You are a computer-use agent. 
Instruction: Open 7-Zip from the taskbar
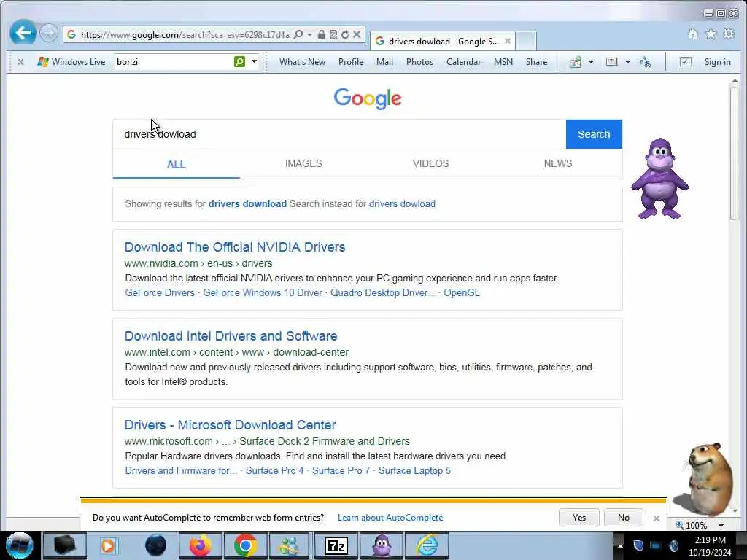336,545
